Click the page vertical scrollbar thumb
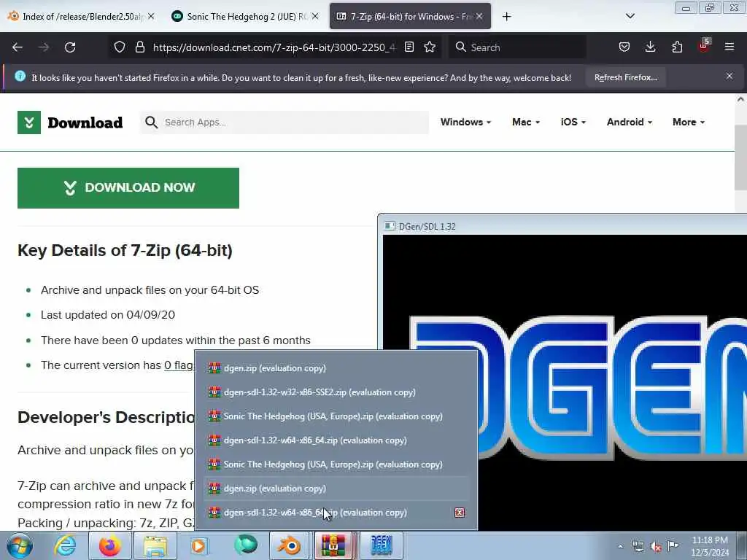 740,157
